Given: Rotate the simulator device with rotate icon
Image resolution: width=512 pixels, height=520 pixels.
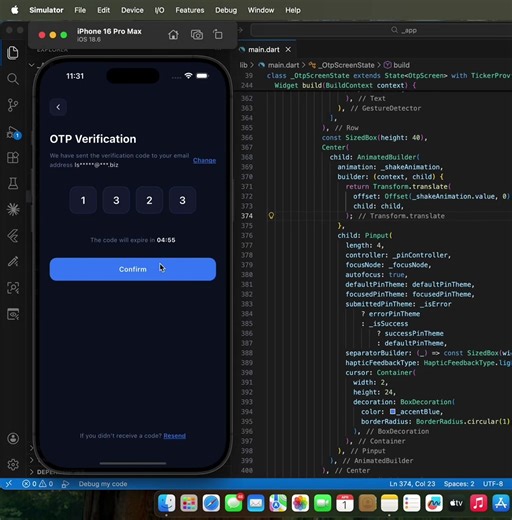Looking at the screenshot, I should 218,35.
